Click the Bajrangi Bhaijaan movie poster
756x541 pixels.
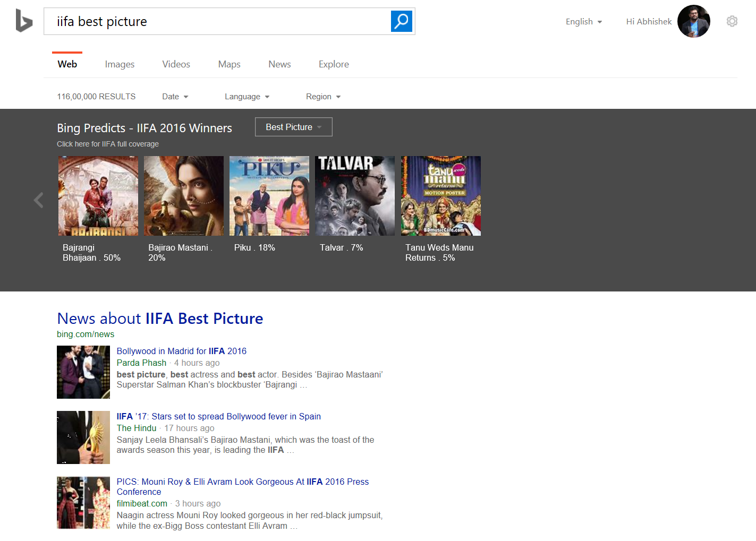coord(98,195)
